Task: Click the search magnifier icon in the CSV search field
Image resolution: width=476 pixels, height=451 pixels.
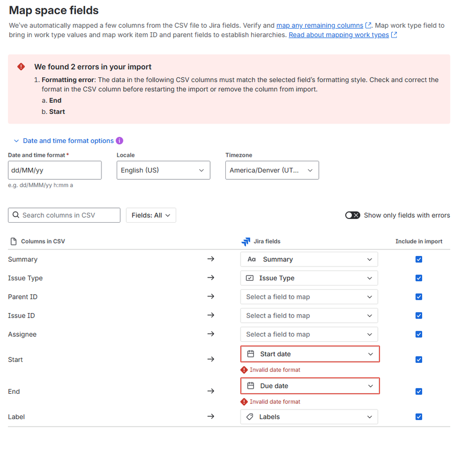Action: pos(16,215)
